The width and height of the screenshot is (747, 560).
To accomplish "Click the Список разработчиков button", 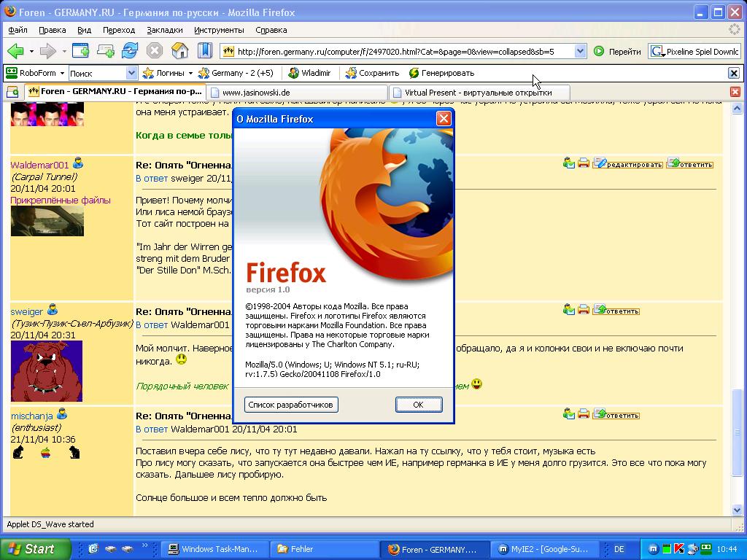I will [290, 405].
